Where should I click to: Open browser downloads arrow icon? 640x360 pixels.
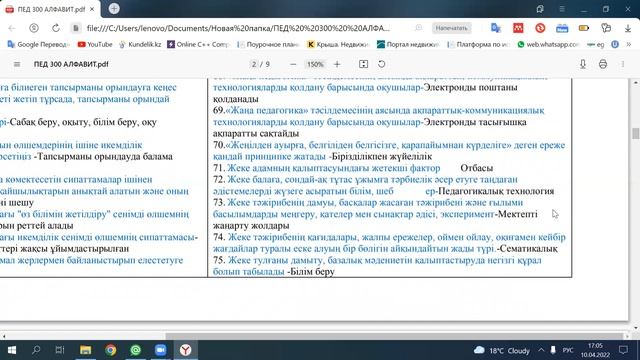tap(628, 28)
